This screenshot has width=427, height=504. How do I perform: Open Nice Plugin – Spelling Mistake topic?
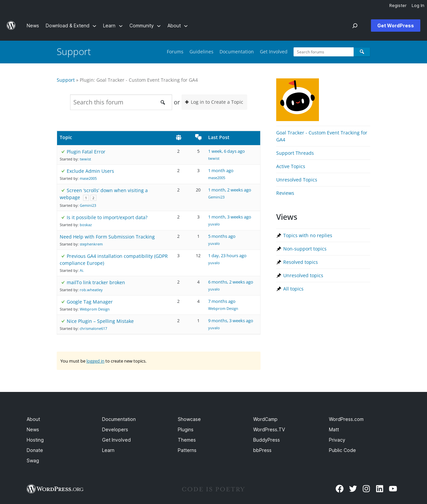pyautogui.click(x=100, y=321)
